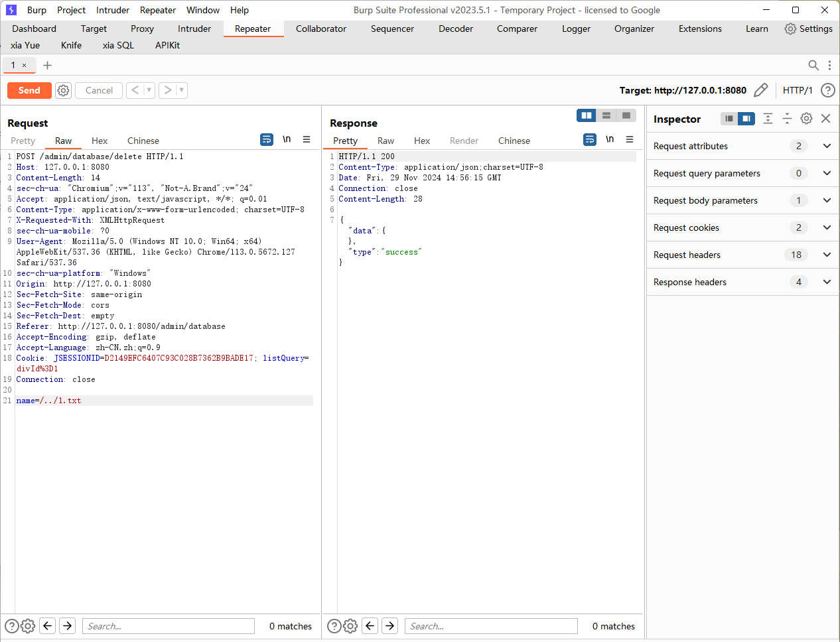Send the request
The height and width of the screenshot is (642, 840).
pos(29,90)
